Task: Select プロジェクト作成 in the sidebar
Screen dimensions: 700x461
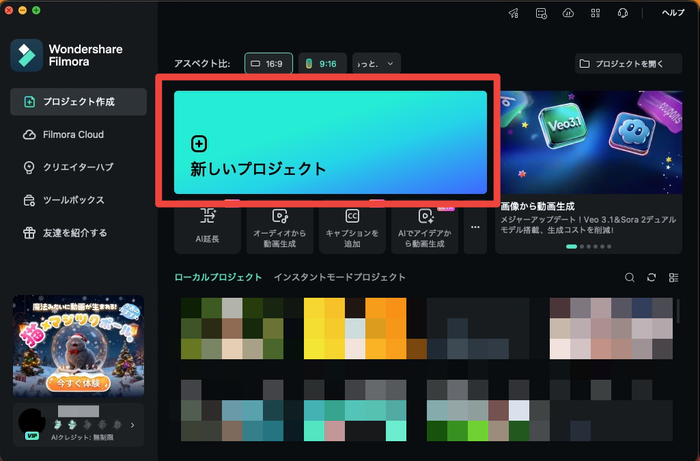Action: [78, 102]
